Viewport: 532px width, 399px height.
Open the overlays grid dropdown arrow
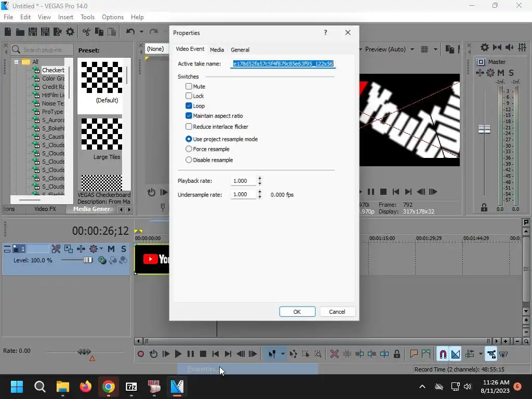[435, 49]
